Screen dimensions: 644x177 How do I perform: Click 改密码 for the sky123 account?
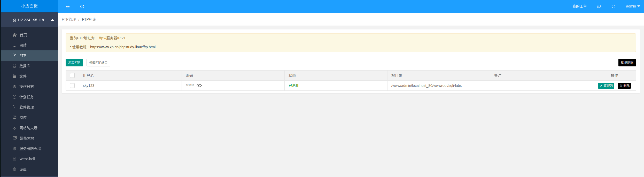tap(606, 86)
